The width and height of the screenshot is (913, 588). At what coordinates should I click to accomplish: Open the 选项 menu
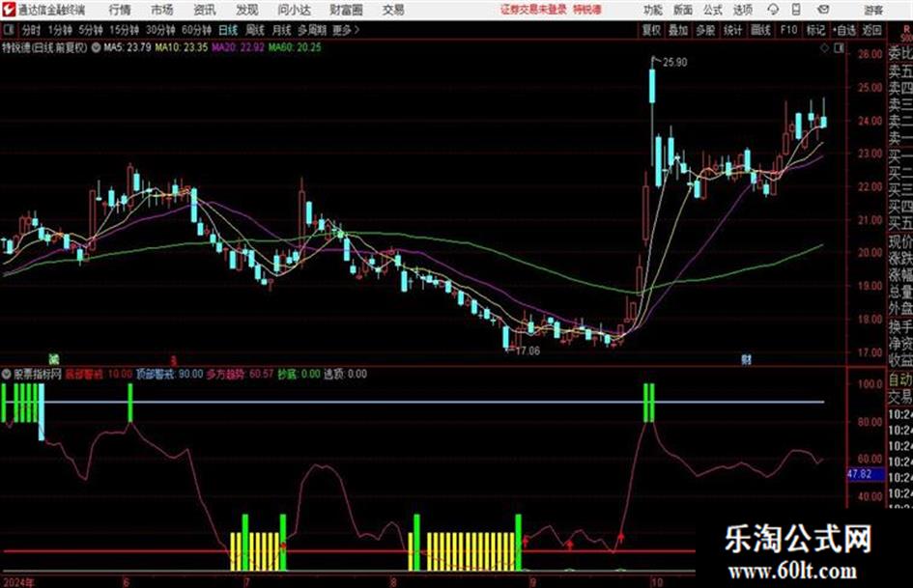(x=742, y=10)
